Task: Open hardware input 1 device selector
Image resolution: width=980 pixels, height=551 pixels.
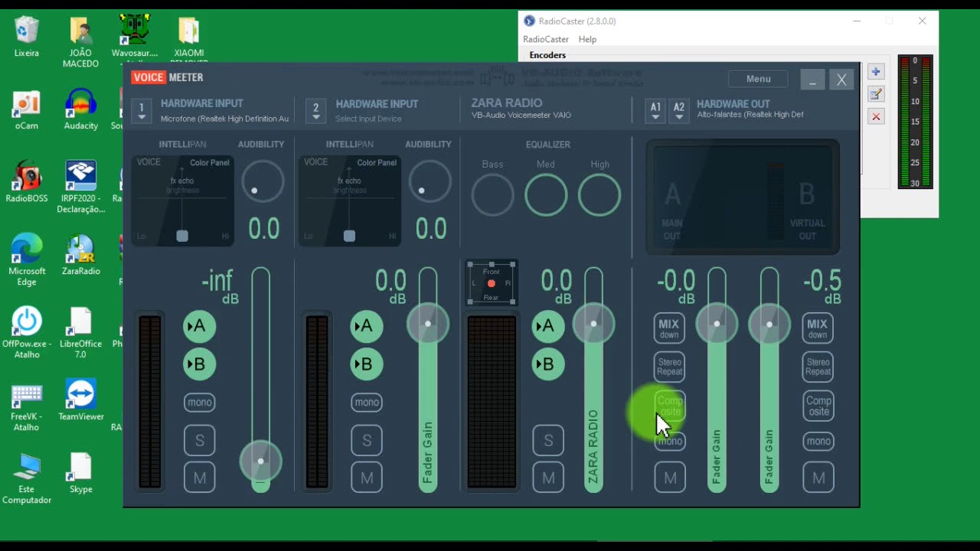Action: tap(142, 110)
